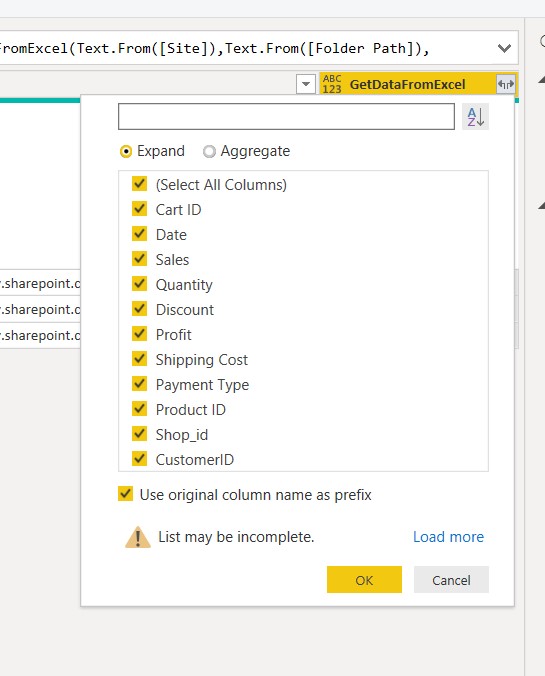
Task: Toggle the Payment Type checkbox
Action: (x=139, y=384)
